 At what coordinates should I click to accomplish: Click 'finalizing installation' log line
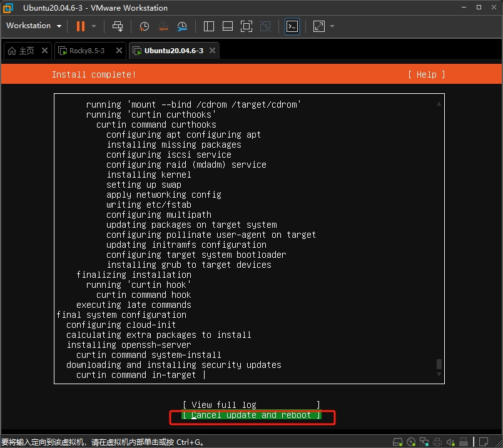pyautogui.click(x=134, y=275)
